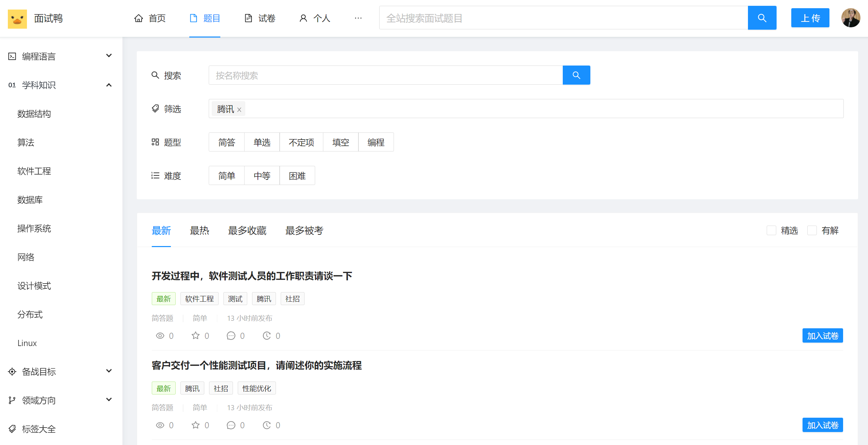Click the star favorite icon on second question
The height and width of the screenshot is (445, 868).
[195, 425]
